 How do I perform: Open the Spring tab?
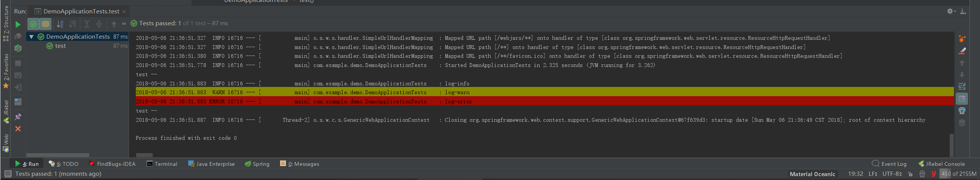pyautogui.click(x=257, y=164)
